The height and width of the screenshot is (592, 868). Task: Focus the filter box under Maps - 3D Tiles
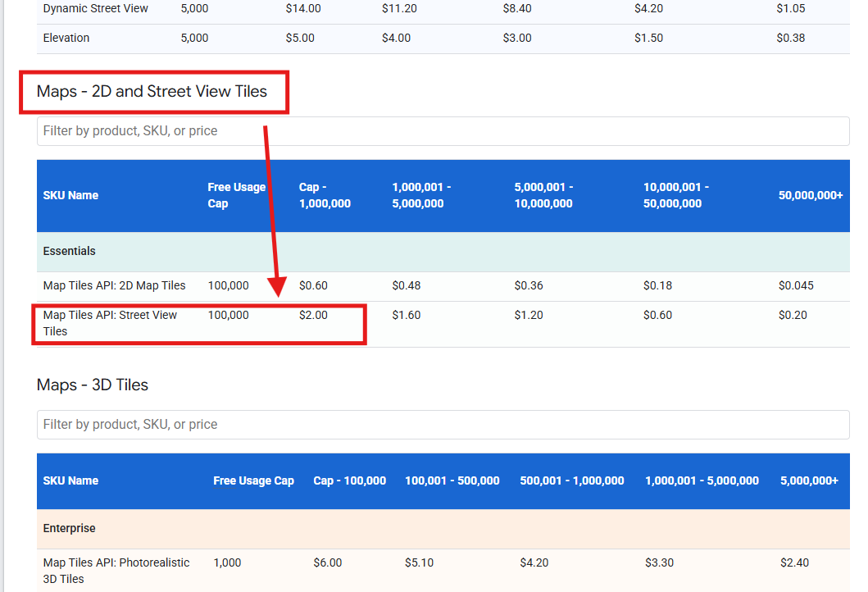(443, 425)
